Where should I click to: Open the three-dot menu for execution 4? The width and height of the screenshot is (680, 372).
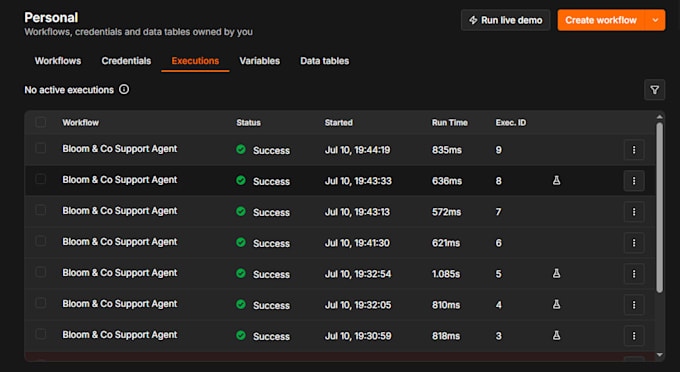coord(634,305)
